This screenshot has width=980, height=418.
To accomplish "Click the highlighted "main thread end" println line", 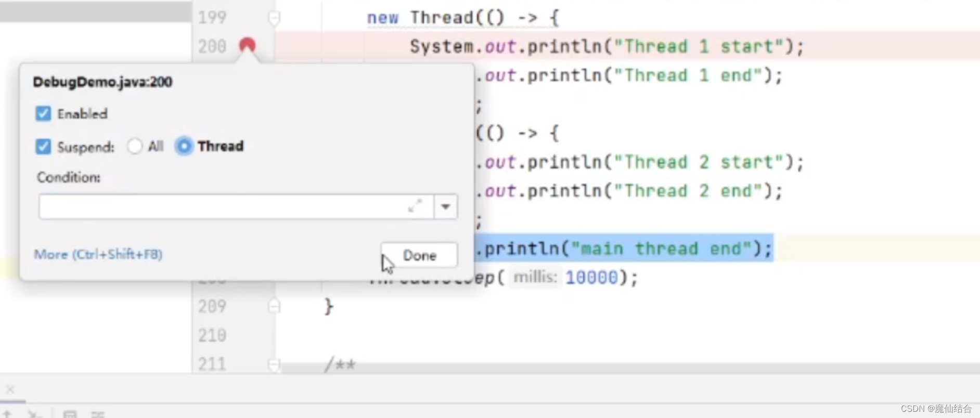I will pos(625,249).
